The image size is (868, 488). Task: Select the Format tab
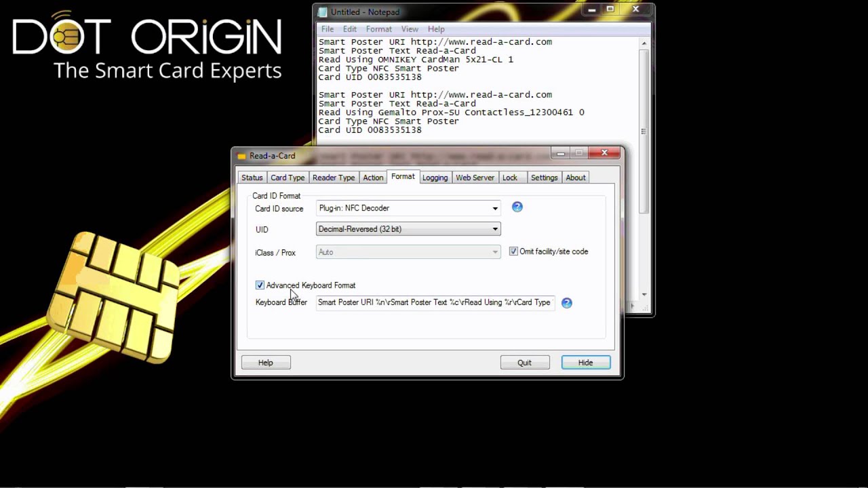click(403, 176)
